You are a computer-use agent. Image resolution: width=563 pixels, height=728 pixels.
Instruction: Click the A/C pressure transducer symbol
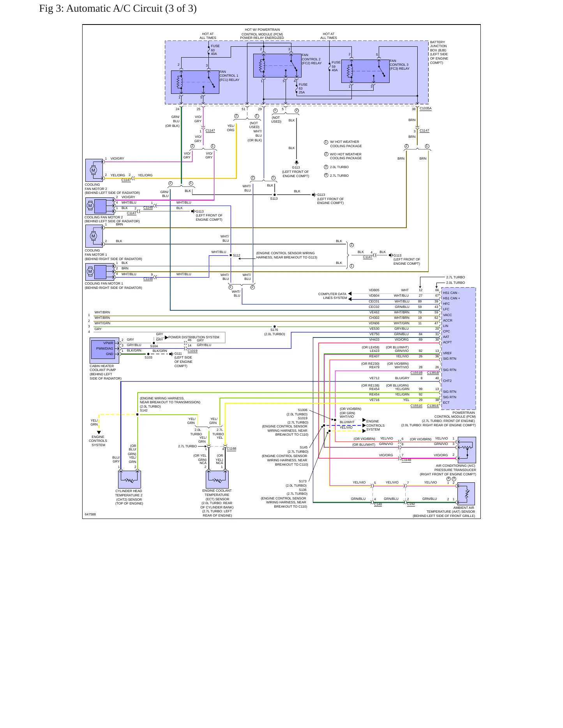pyautogui.click(x=467, y=450)
